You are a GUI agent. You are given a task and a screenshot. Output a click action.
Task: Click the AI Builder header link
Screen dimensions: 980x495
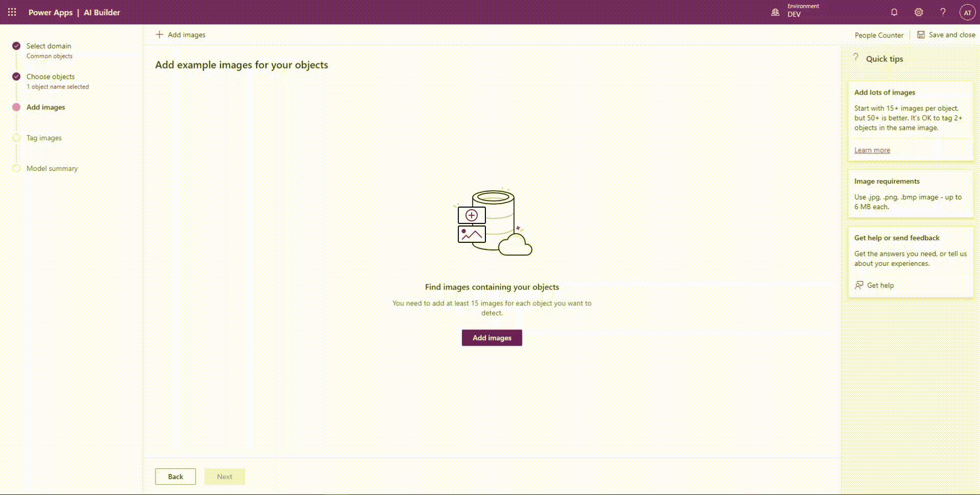pyautogui.click(x=102, y=12)
